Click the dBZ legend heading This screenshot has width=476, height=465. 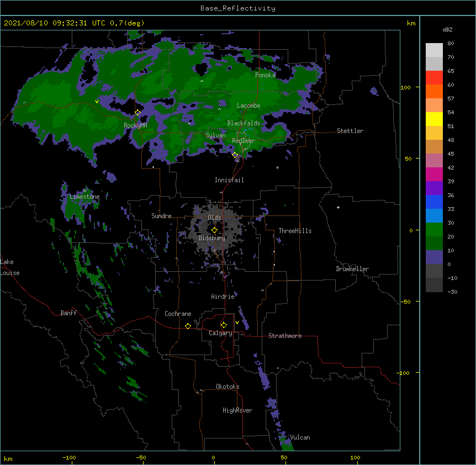pos(447,29)
